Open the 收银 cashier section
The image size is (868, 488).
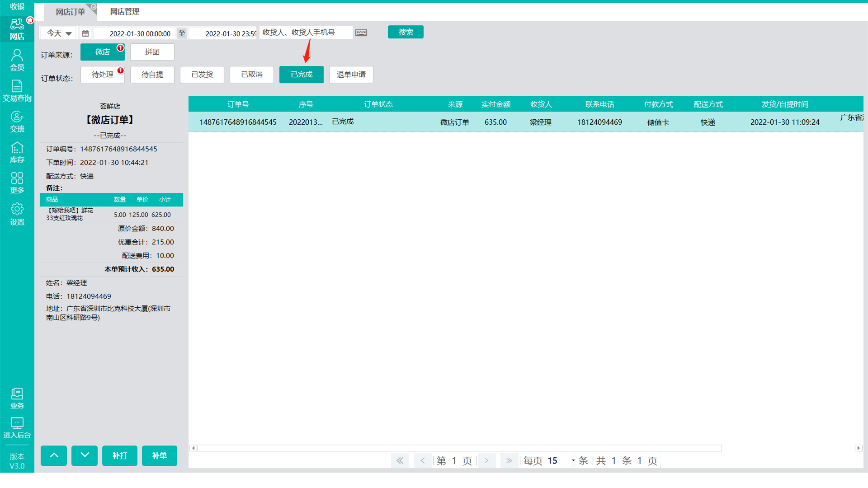click(17, 7)
